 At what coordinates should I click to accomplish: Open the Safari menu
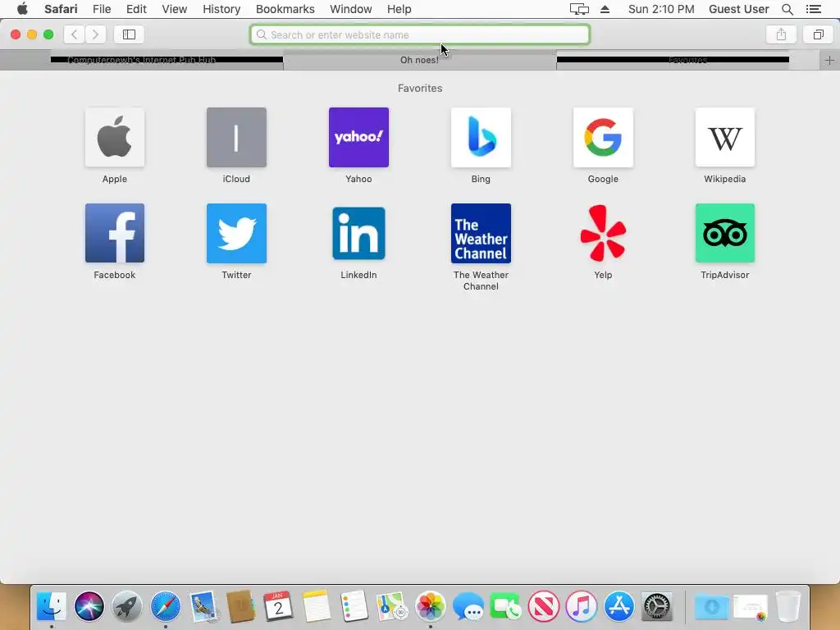[x=61, y=9]
